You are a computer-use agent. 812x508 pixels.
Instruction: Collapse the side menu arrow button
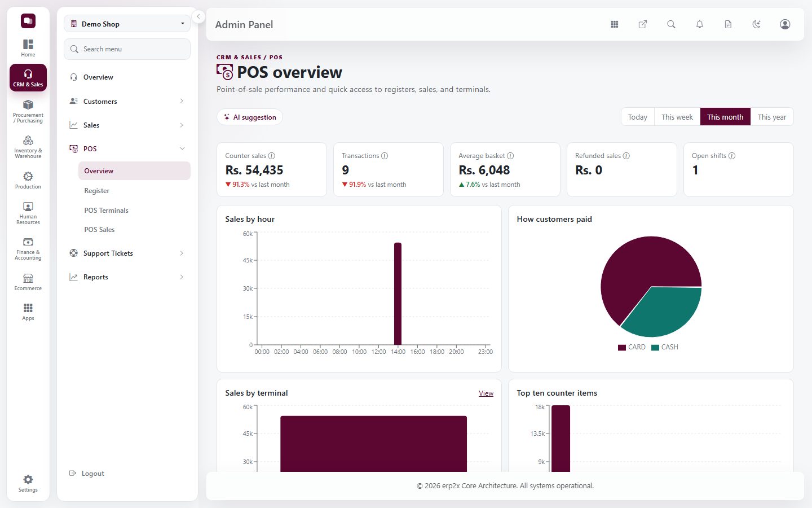tap(198, 16)
